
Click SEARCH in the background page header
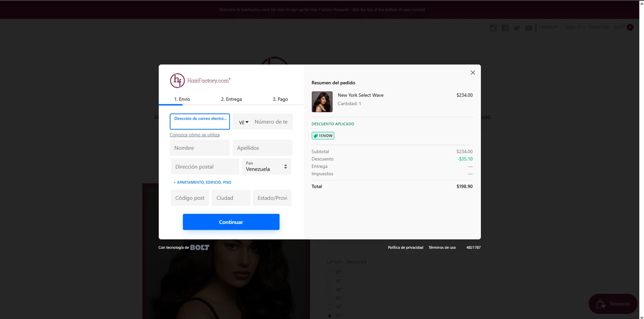click(x=549, y=27)
